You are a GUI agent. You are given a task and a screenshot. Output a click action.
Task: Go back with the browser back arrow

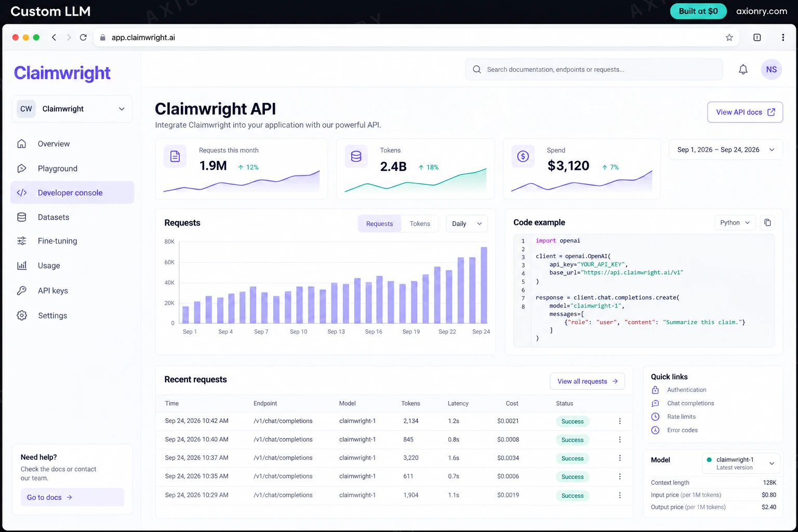coord(54,37)
